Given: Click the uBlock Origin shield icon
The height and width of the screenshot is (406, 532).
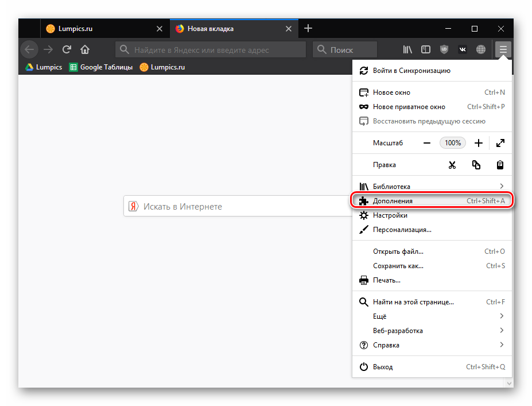Looking at the screenshot, I should click(x=444, y=50).
